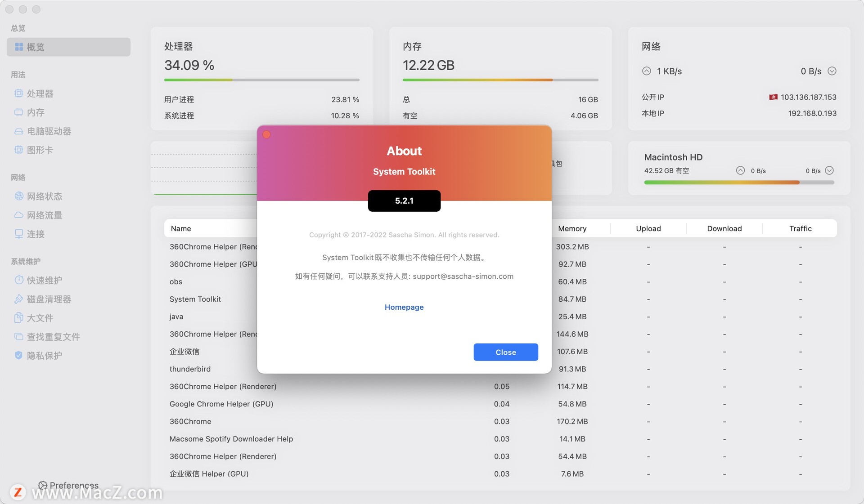Click the 内存 memory sidebar icon

pos(18,112)
